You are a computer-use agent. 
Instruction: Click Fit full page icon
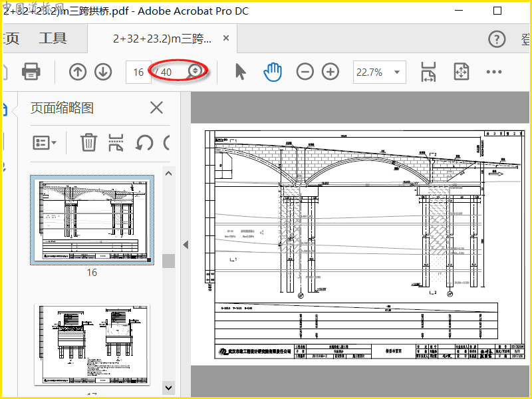pos(461,72)
